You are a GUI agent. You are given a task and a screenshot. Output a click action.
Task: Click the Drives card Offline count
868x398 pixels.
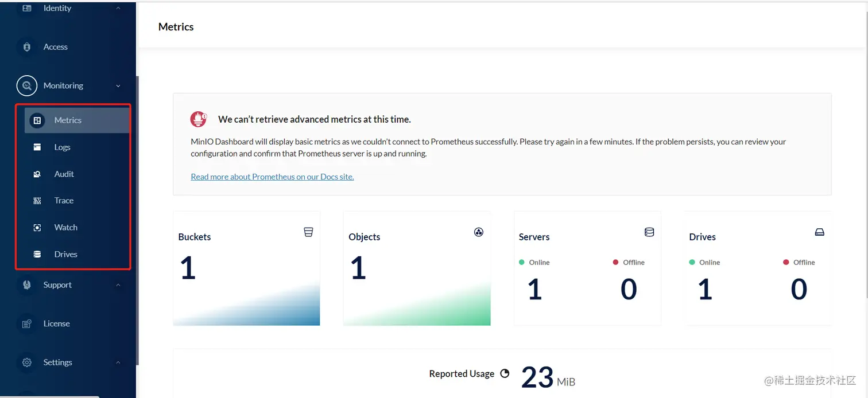point(799,289)
